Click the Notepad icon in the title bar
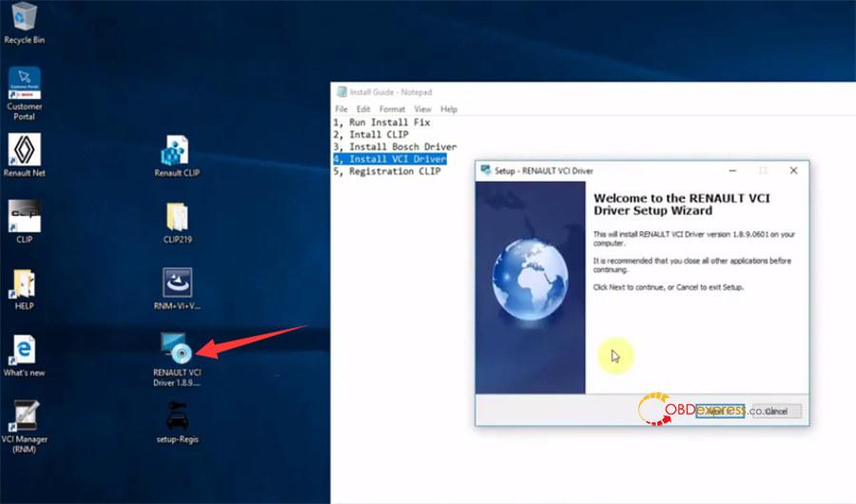The width and height of the screenshot is (856, 504). 341,91
